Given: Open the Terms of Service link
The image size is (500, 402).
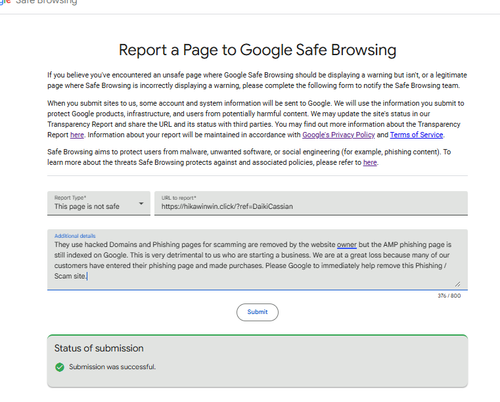Looking at the screenshot, I should [x=416, y=135].
